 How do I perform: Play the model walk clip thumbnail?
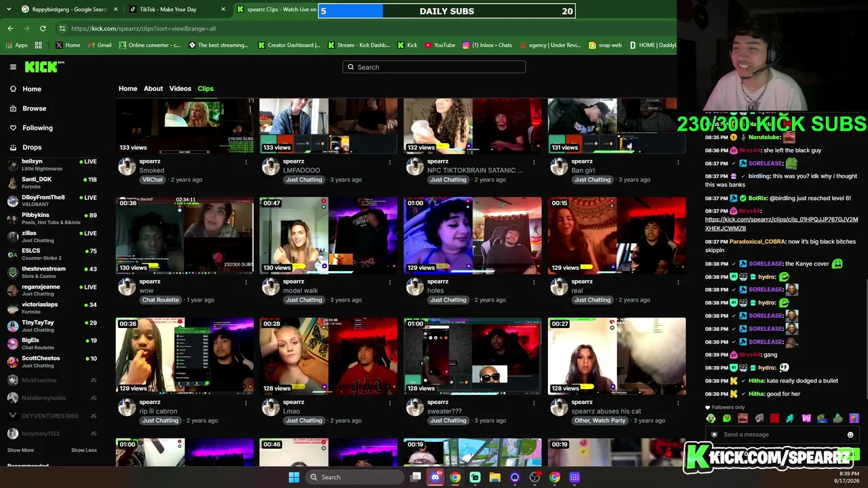[x=328, y=235]
